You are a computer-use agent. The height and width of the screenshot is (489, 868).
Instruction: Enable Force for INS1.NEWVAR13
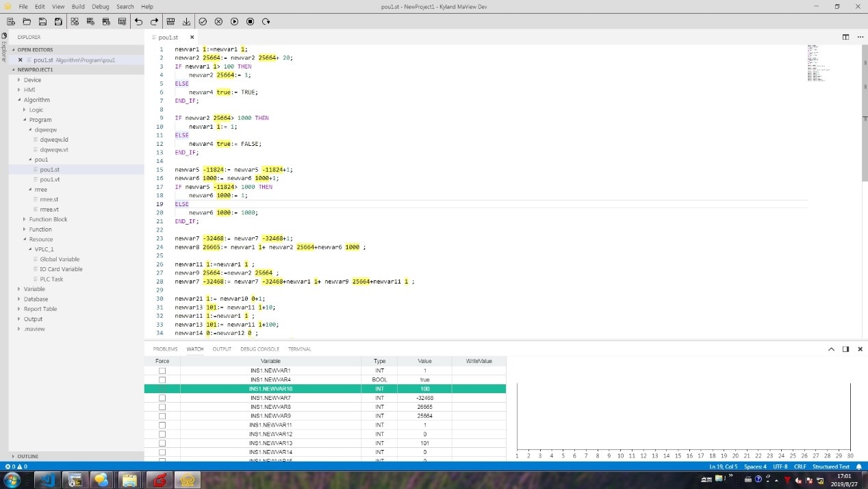pyautogui.click(x=162, y=443)
